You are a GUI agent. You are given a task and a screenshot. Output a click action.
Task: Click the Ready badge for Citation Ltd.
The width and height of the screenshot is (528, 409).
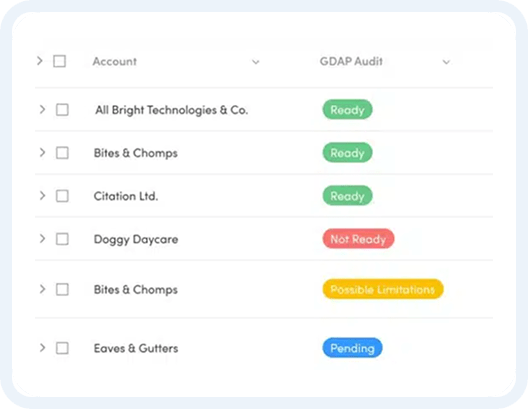348,196
